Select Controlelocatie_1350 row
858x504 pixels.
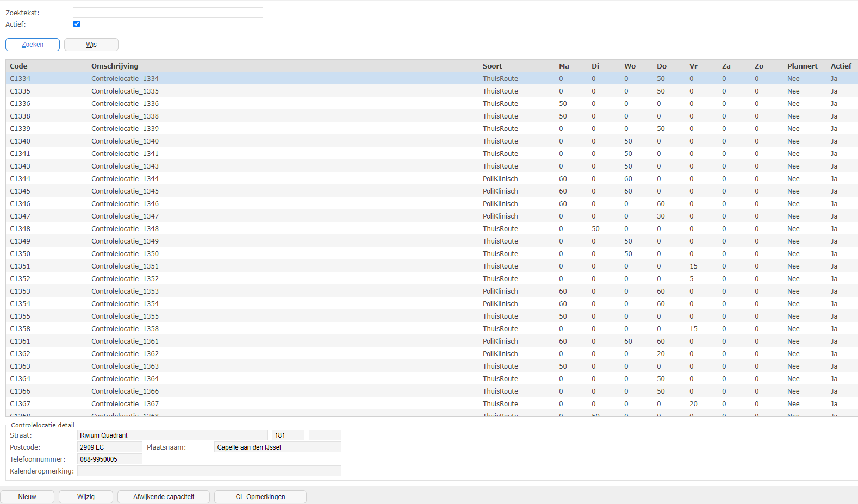[x=432, y=254]
